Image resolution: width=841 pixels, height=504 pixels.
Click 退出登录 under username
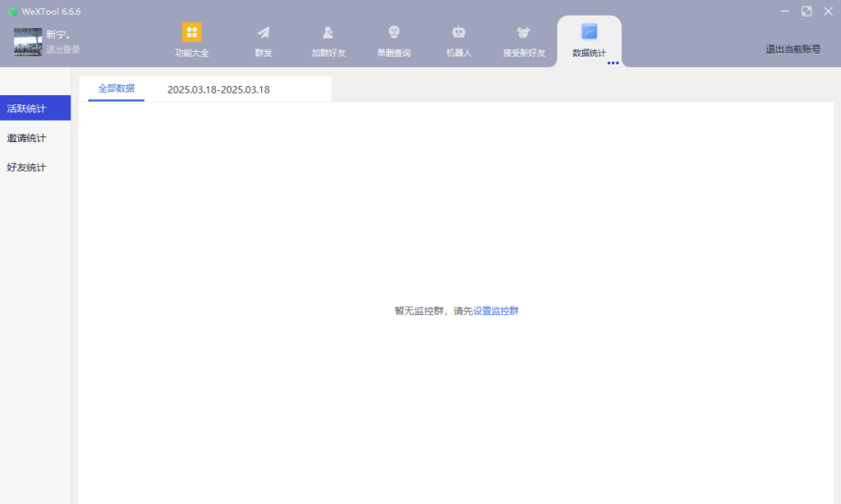pyautogui.click(x=62, y=49)
